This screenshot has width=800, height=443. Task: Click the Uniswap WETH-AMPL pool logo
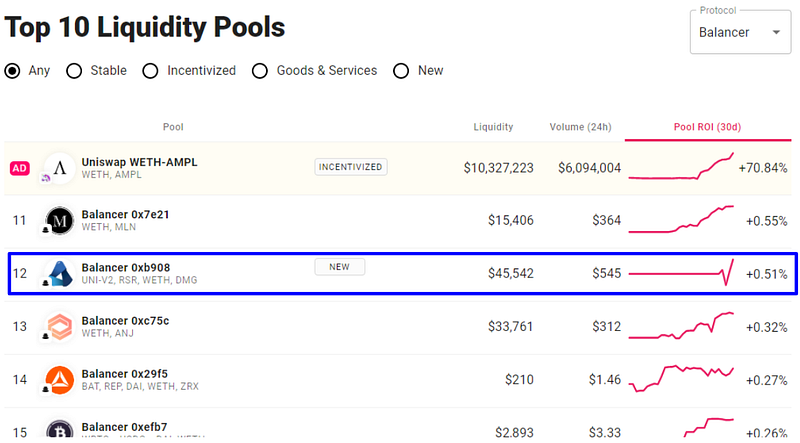pos(60,167)
